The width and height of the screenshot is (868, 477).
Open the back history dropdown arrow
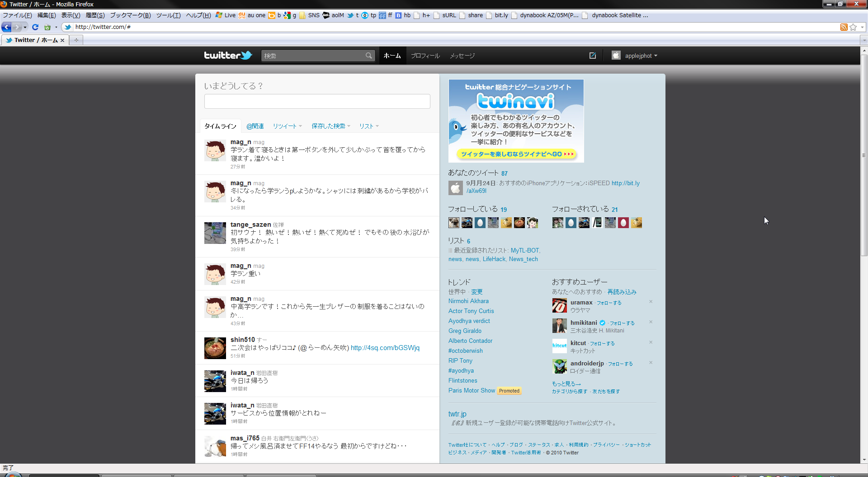25,27
